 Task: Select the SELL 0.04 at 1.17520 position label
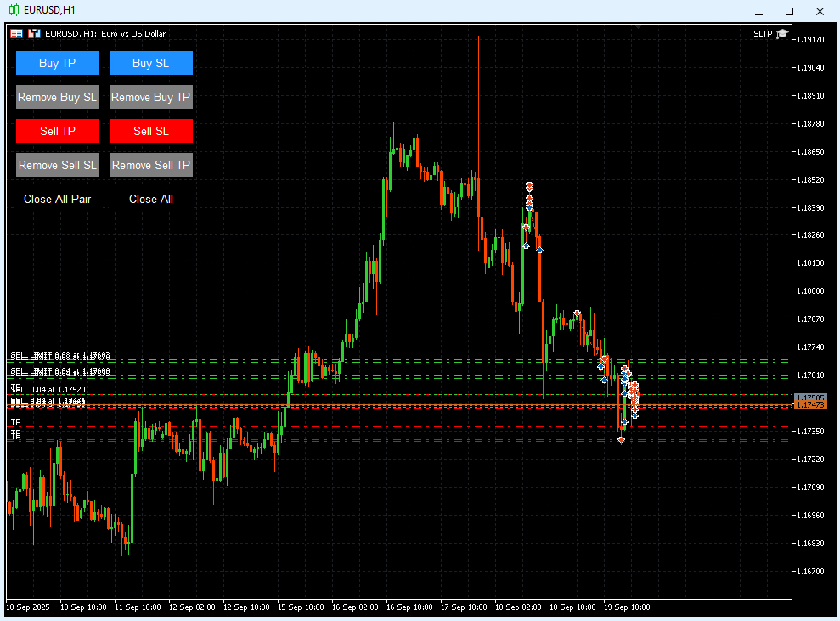(53, 389)
